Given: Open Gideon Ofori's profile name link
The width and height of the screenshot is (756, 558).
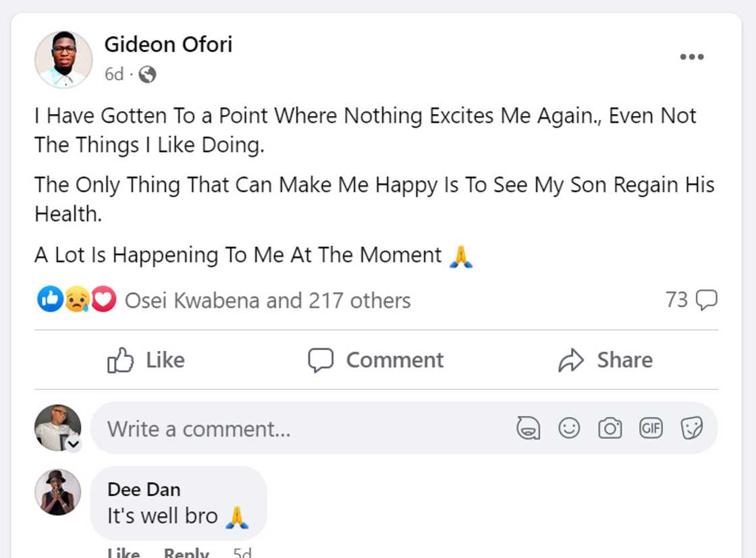Looking at the screenshot, I should click(168, 44).
